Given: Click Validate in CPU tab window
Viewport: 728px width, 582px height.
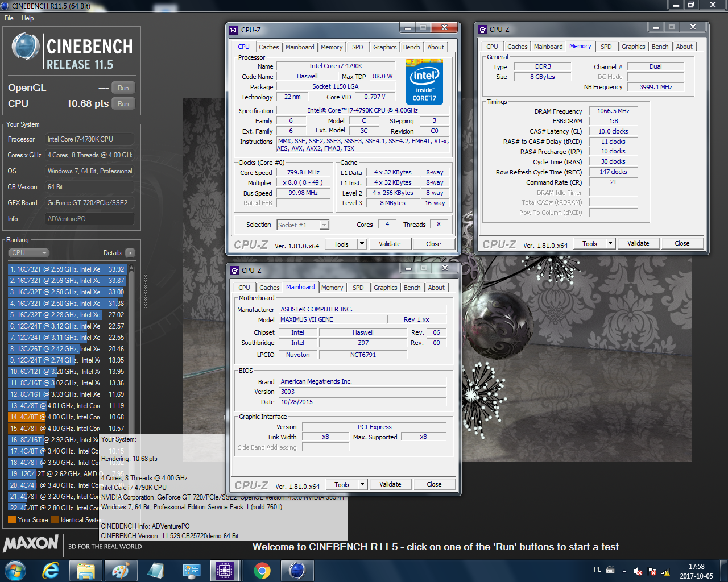Looking at the screenshot, I should (390, 244).
